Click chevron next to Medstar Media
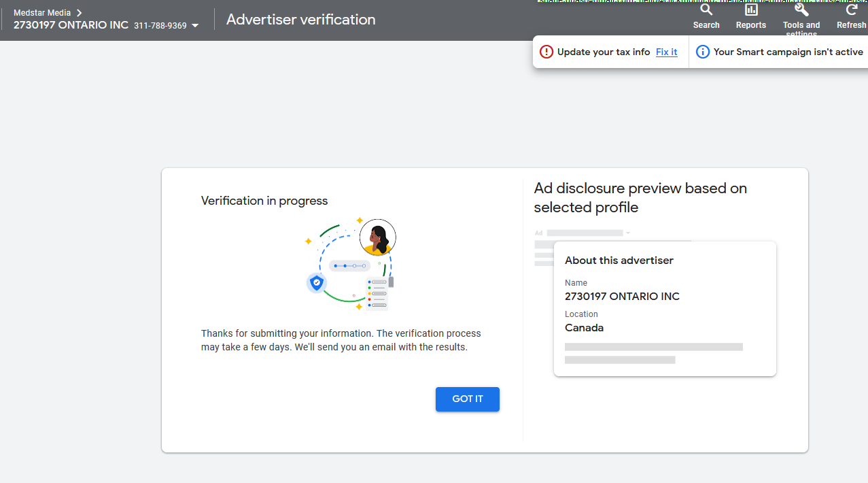This screenshot has width=868, height=483. click(79, 13)
